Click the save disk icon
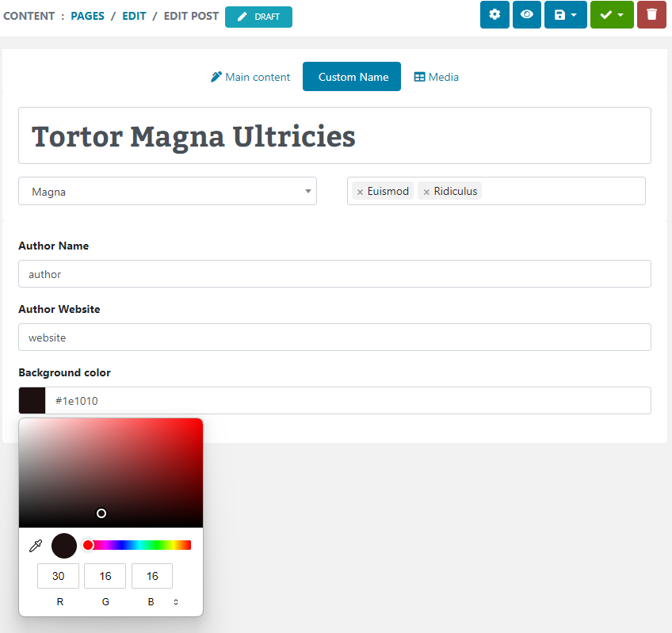 (x=560, y=14)
